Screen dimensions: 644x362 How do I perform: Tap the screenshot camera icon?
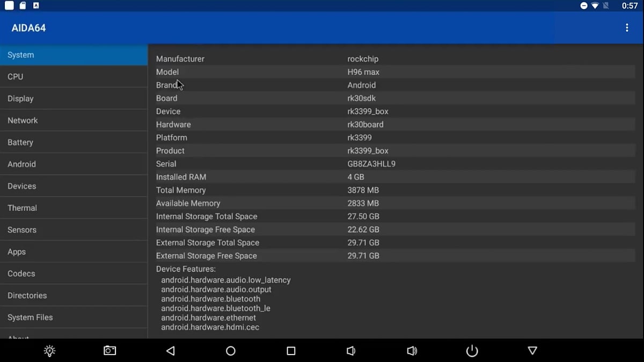point(109,351)
